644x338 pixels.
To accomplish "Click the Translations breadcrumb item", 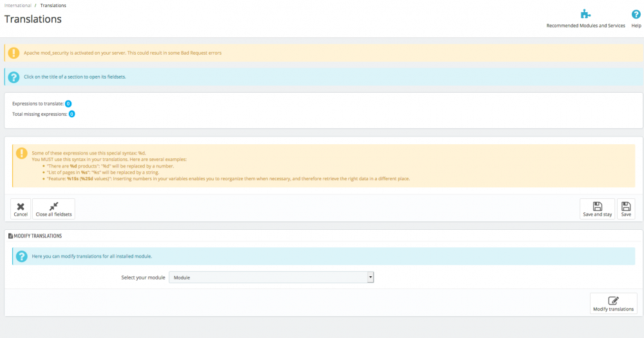I will (53, 5).
